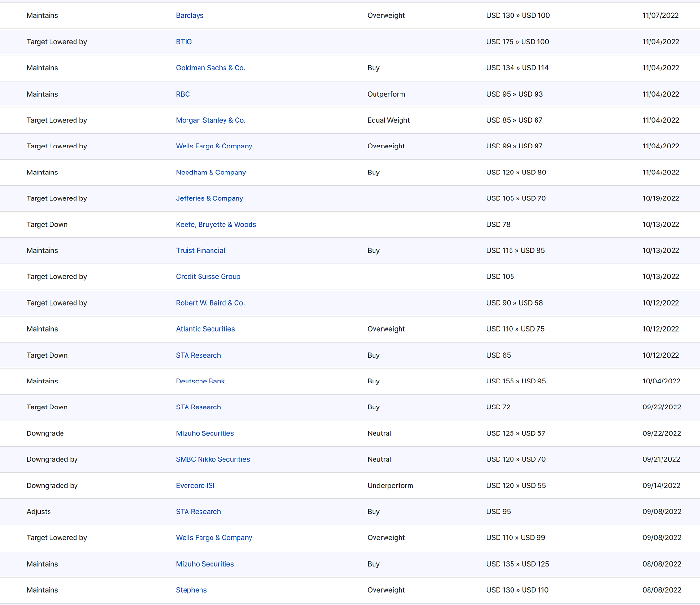The image size is (700, 605).
Task: Open STA Research link dated 10/12/2022
Action: (199, 355)
